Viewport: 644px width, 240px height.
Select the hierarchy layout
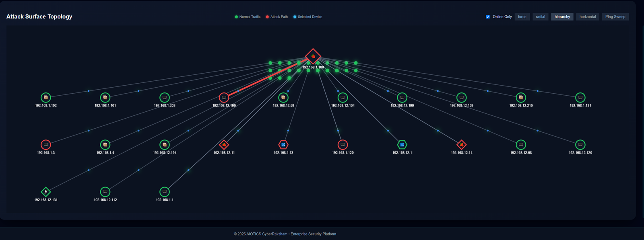click(562, 16)
